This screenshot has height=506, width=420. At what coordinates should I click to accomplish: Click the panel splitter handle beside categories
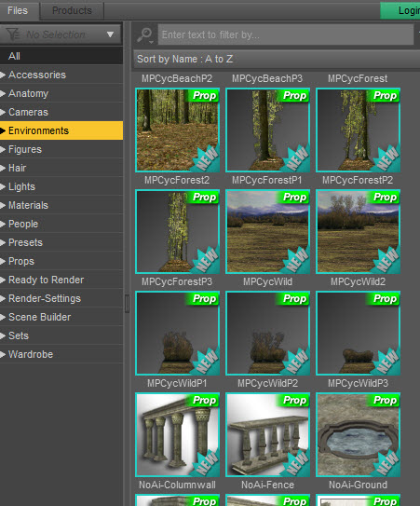tap(127, 304)
